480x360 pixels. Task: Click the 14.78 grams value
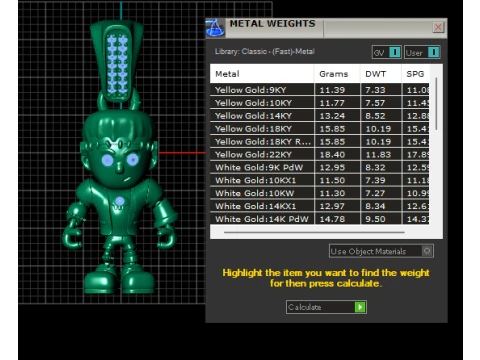pyautogui.click(x=332, y=219)
